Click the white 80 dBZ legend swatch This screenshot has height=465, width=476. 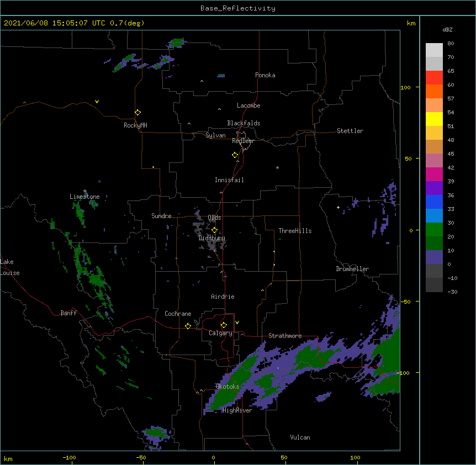(434, 50)
